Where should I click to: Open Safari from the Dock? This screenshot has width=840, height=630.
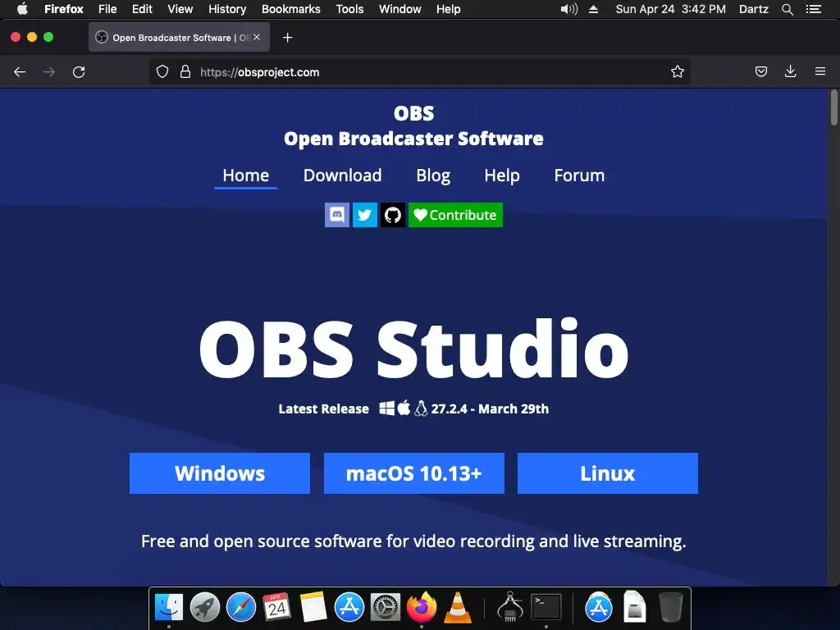pos(241,608)
